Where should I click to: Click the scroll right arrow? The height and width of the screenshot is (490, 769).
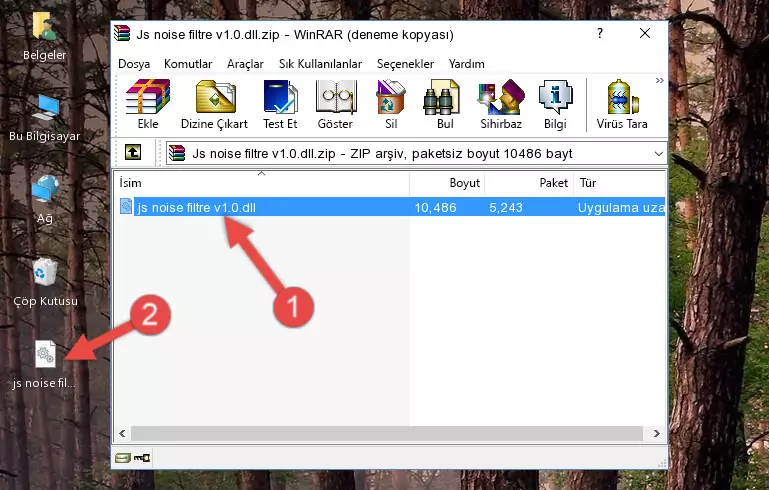tap(657, 434)
